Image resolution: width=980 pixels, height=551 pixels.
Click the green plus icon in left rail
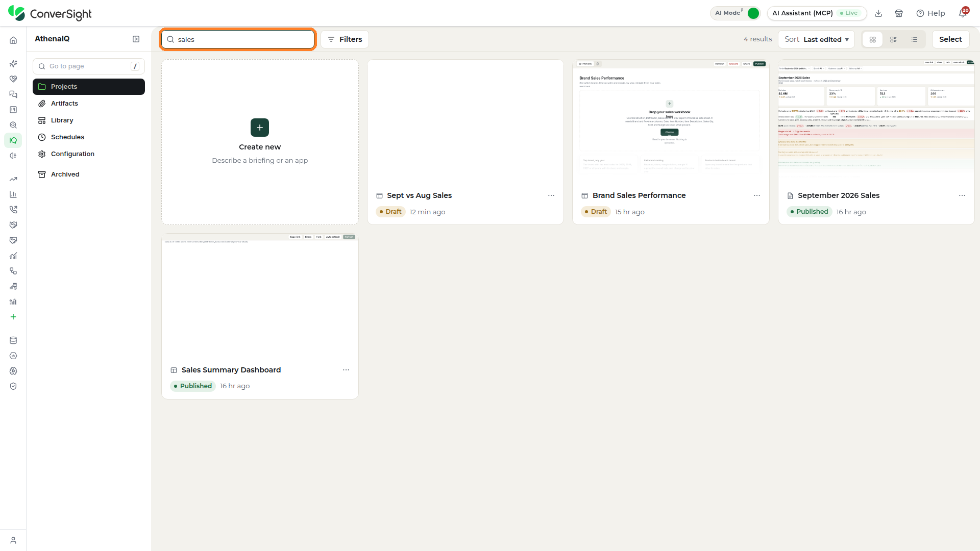pos(13,317)
